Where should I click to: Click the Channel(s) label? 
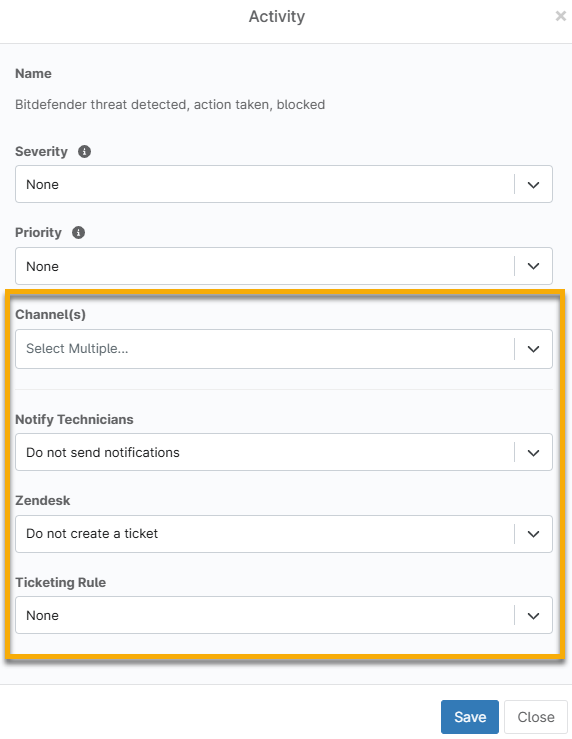pyautogui.click(x=50, y=314)
